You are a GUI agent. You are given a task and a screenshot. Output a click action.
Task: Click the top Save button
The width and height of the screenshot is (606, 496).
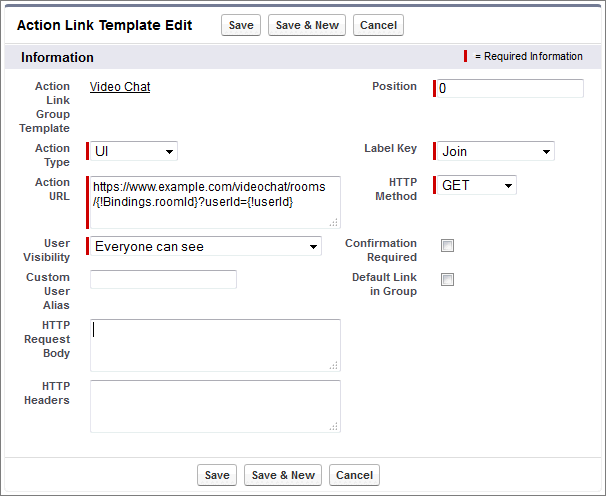click(x=241, y=25)
